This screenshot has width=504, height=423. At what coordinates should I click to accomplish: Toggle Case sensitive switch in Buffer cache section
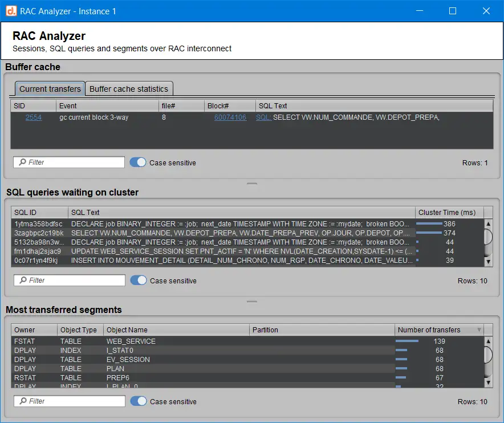coord(138,162)
